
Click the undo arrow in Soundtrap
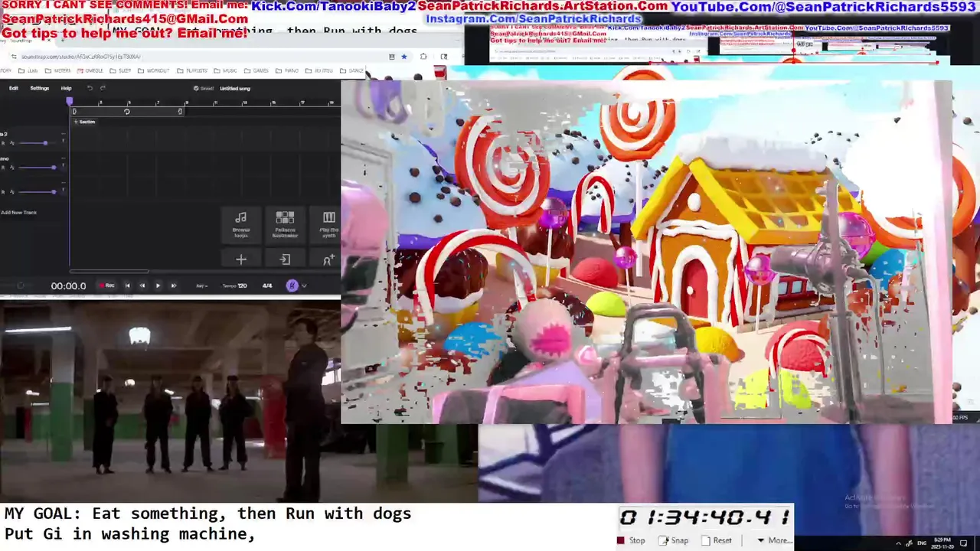click(90, 88)
